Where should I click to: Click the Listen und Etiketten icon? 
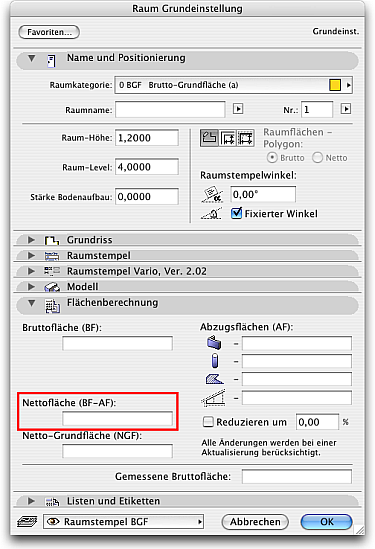point(52,502)
